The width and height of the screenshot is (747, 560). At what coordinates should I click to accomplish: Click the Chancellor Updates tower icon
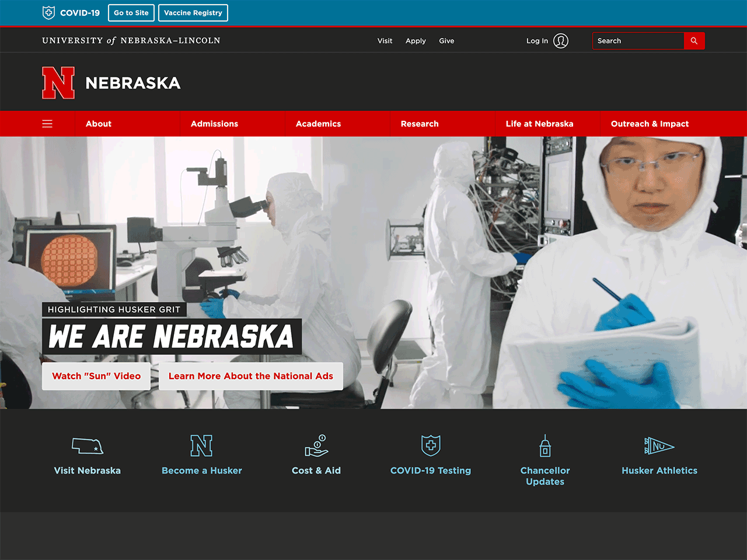pos(545,446)
